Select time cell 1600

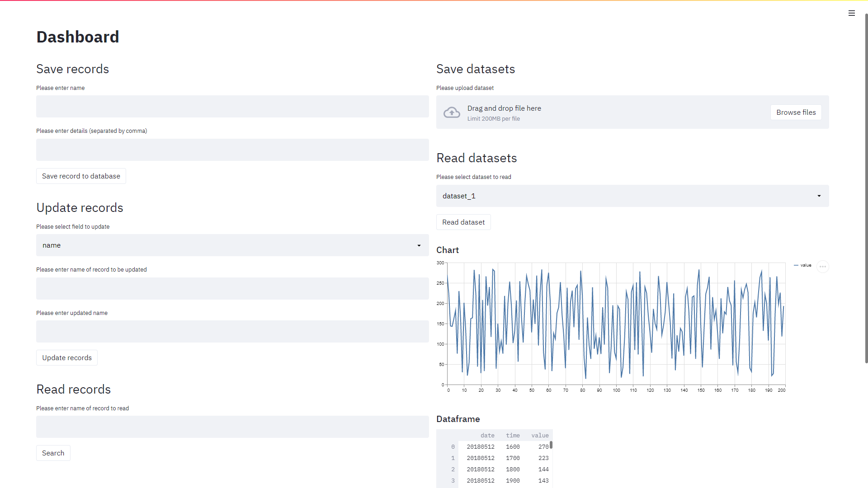pos(511,447)
